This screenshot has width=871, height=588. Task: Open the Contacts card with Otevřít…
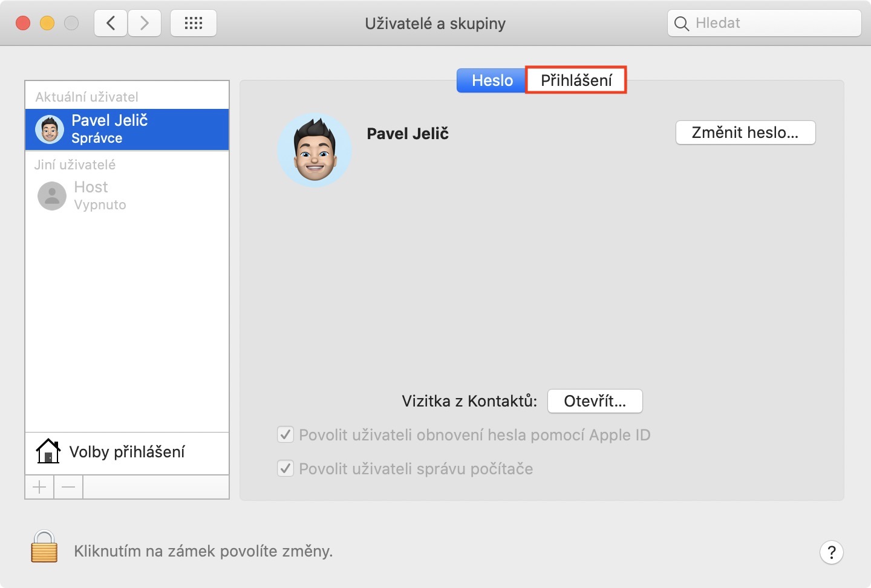[x=595, y=401]
